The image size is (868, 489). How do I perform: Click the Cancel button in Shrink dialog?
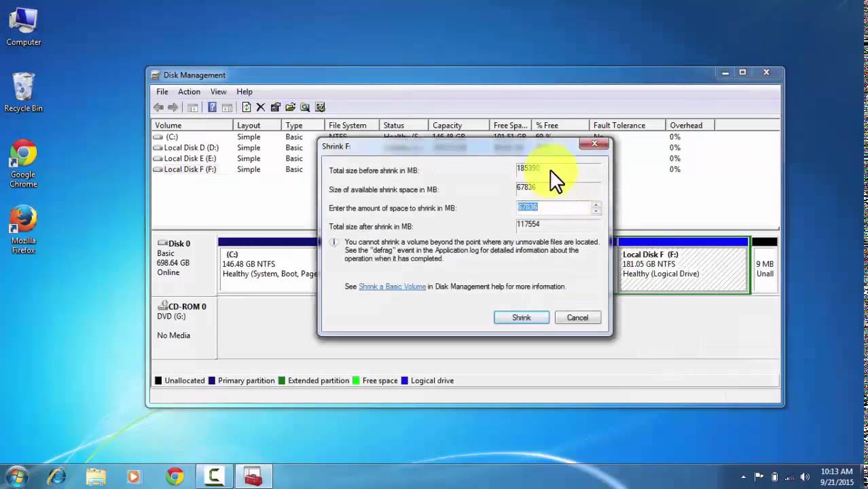578,317
